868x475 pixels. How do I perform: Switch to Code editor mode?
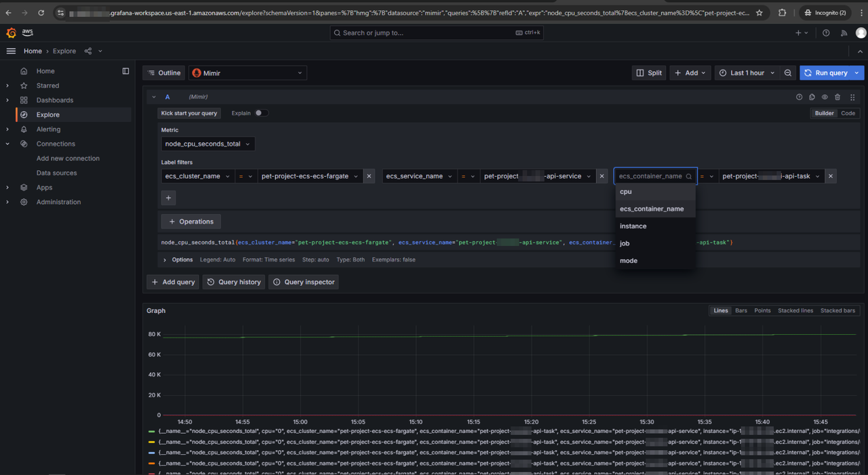click(x=848, y=113)
